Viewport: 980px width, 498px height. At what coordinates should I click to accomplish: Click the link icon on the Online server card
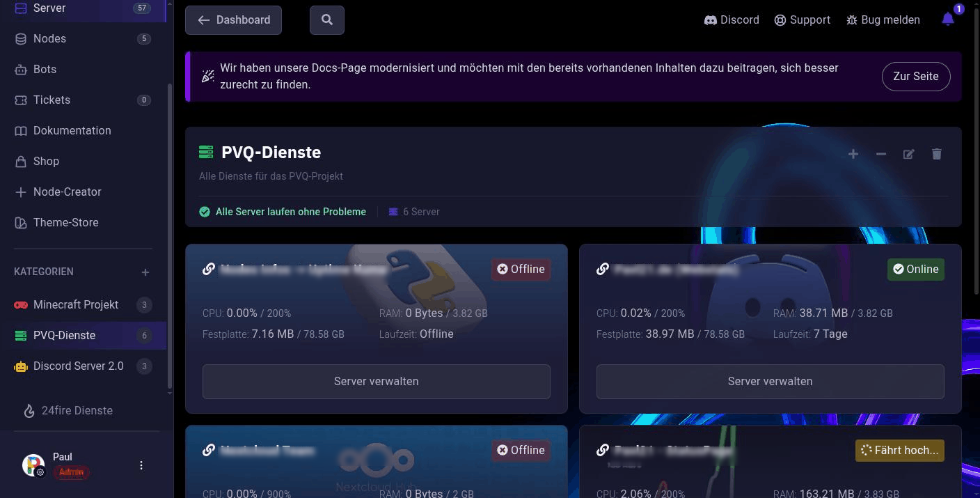coord(603,269)
